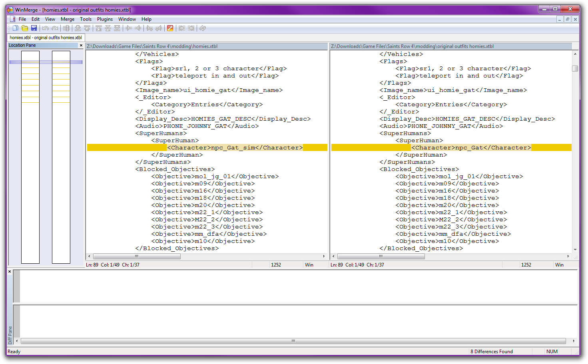Click the Diff Pane horizontal scrollbar

pyautogui.click(x=293, y=341)
